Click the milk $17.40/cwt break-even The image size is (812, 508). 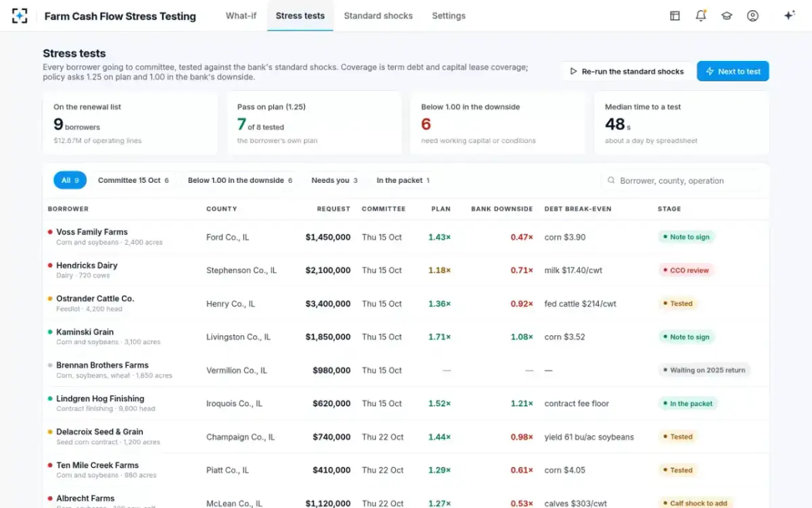coord(573,270)
